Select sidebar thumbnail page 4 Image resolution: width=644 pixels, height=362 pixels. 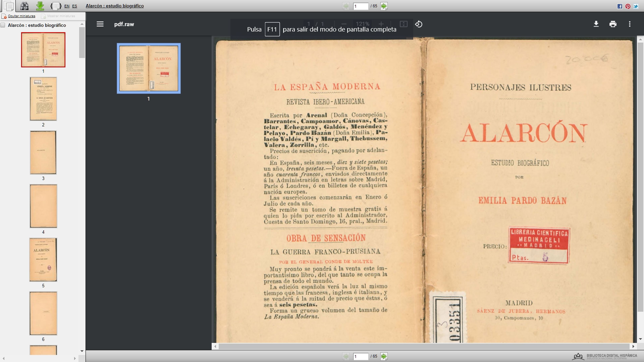43,206
